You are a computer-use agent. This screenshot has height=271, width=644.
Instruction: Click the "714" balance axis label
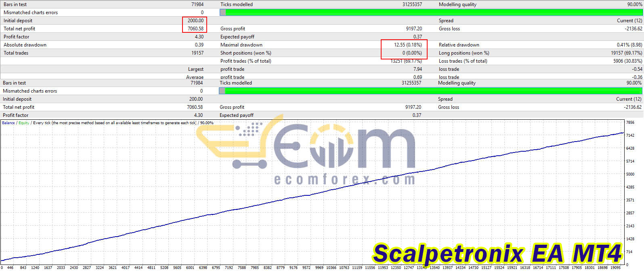click(x=629, y=252)
